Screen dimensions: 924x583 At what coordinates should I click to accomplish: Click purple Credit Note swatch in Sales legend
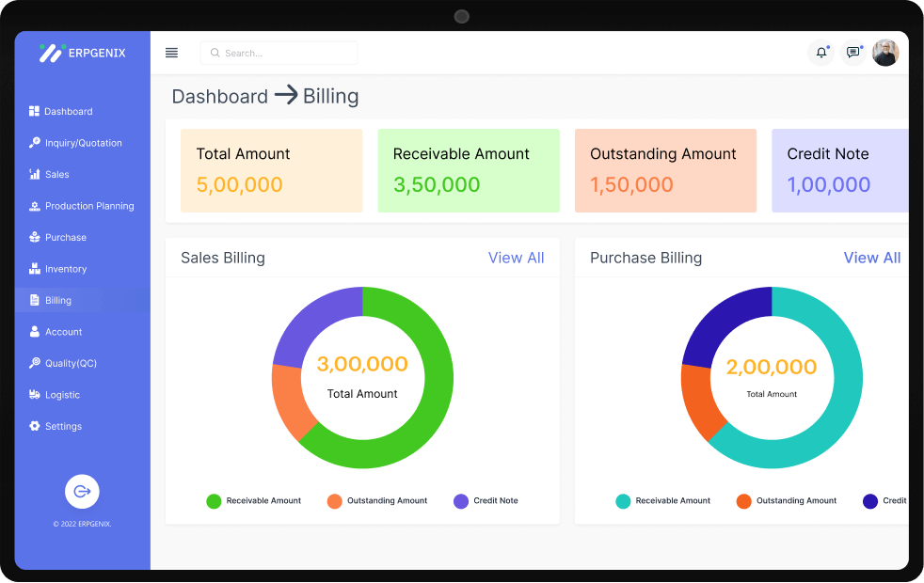tap(461, 500)
